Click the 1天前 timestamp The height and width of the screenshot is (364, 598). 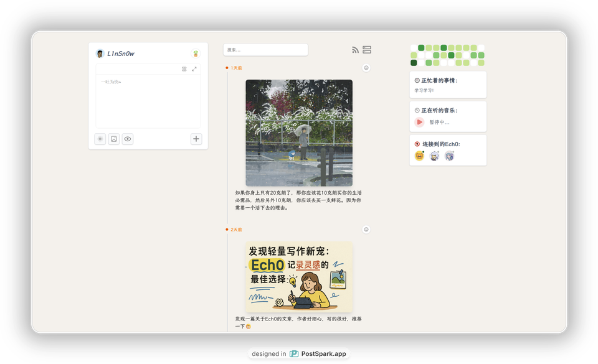236,68
